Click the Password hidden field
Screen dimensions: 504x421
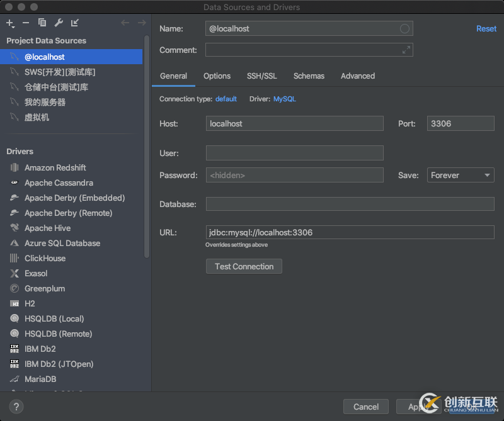[x=294, y=175]
